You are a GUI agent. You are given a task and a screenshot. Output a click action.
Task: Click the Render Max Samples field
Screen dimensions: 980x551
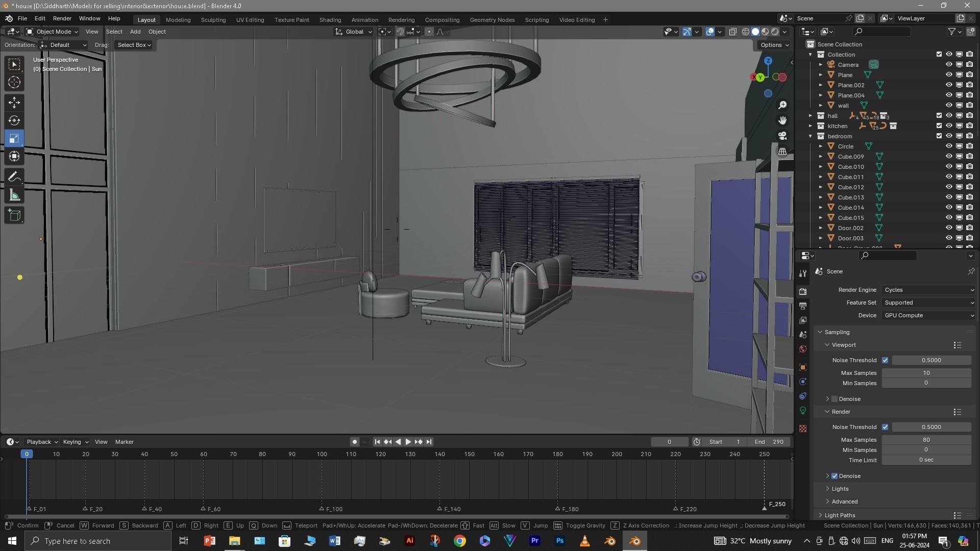(x=926, y=440)
